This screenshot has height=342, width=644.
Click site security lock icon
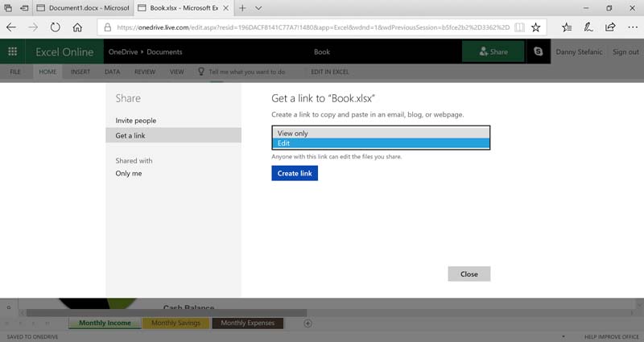coord(108,27)
